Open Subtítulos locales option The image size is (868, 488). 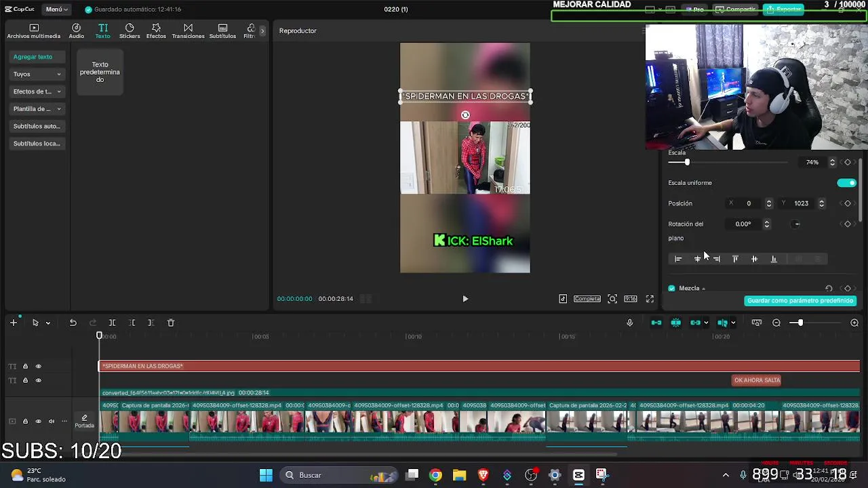(37, 143)
